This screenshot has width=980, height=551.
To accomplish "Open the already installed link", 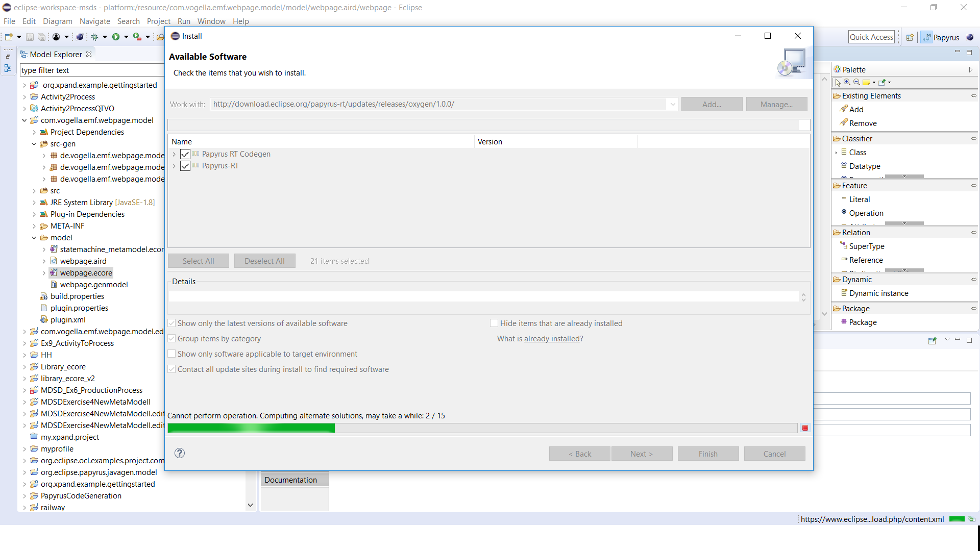I will pos(552,338).
